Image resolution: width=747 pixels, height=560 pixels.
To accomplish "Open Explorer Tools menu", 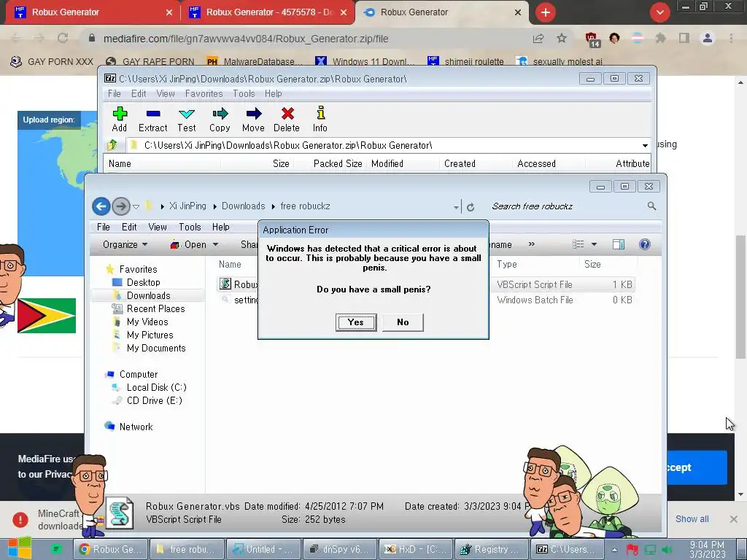I will (190, 227).
